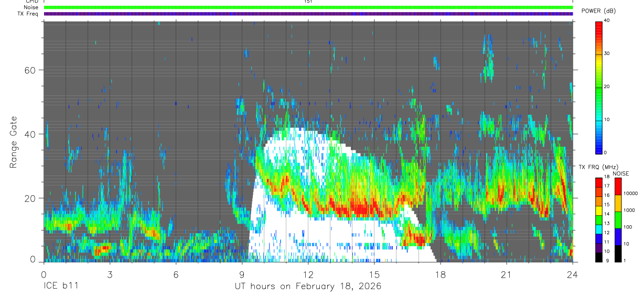Click the x-axis tick label 3
Image resolution: width=644 pixels, height=297 pixels.
[x=110, y=274]
